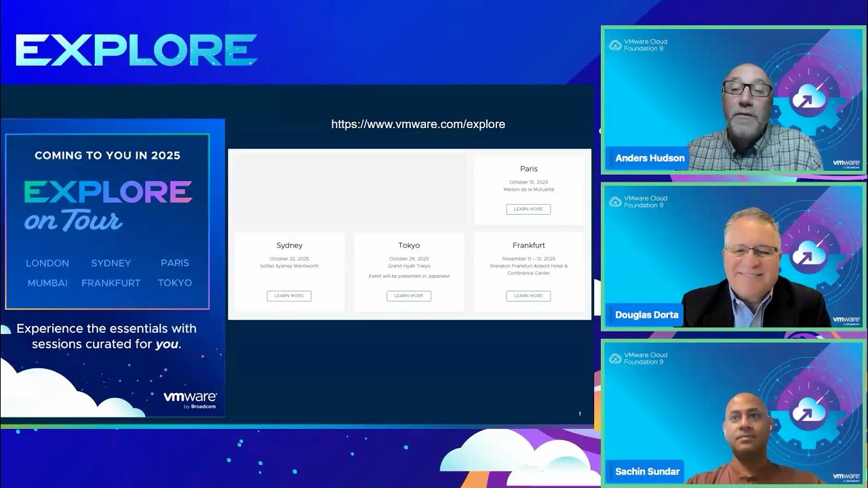Click Cloud Foundation 9 icon in Douglas Dorta's video

pyautogui.click(x=616, y=202)
